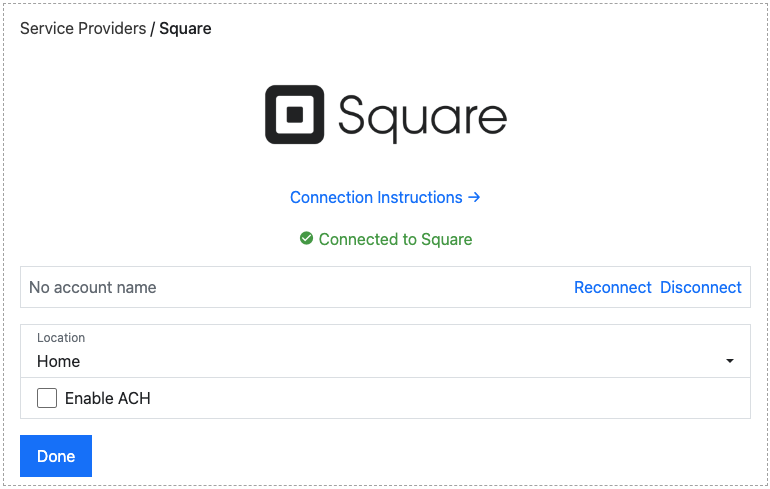This screenshot has height=489, width=770.
Task: Click the Reconnect link
Action: (612, 287)
